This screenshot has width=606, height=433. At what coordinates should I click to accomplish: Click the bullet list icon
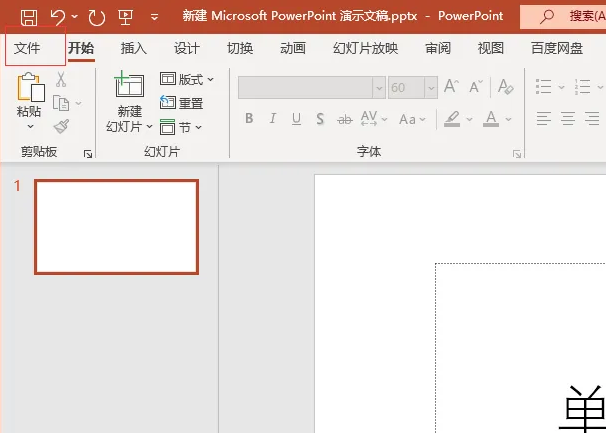pyautogui.click(x=543, y=87)
